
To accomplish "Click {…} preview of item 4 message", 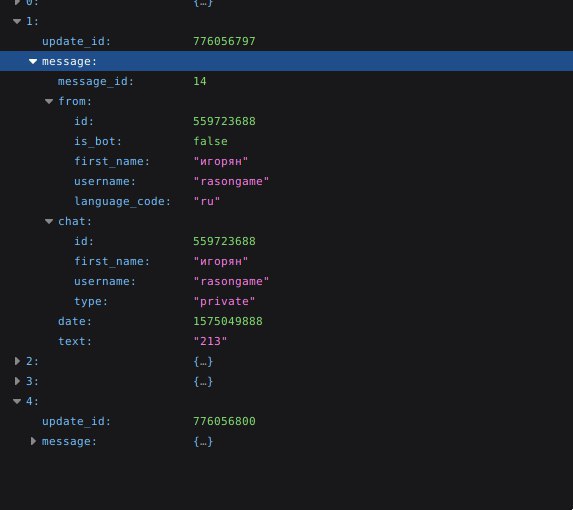I will tap(203, 441).
